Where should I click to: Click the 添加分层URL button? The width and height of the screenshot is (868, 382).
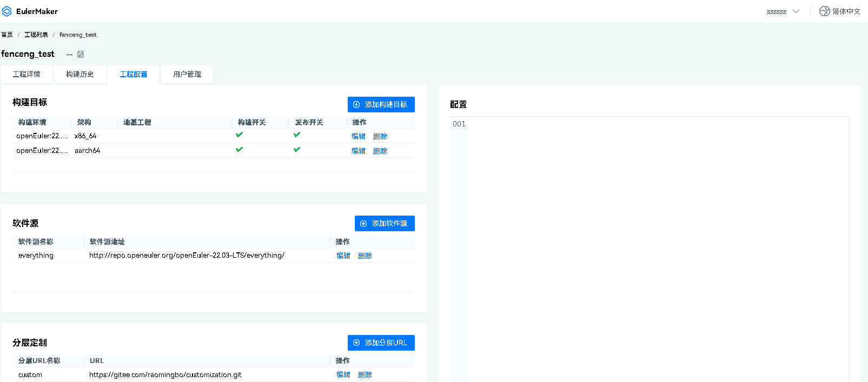381,343
